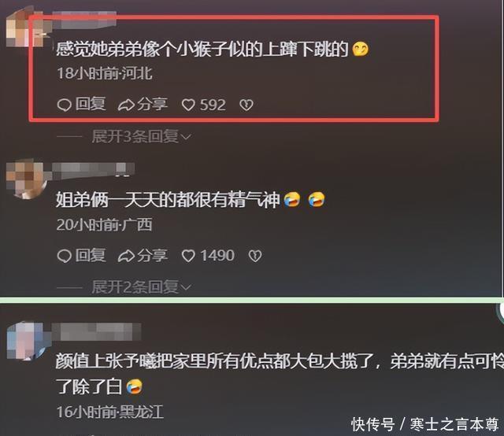The height and width of the screenshot is (436, 504).
Task: Expand 展开2条回复 replies
Action: (x=141, y=287)
